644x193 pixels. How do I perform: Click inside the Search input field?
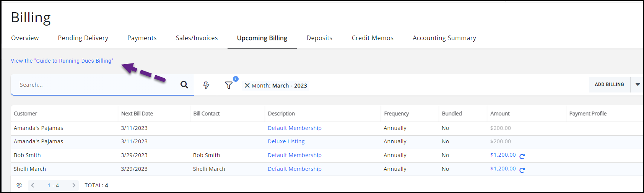tap(96, 85)
